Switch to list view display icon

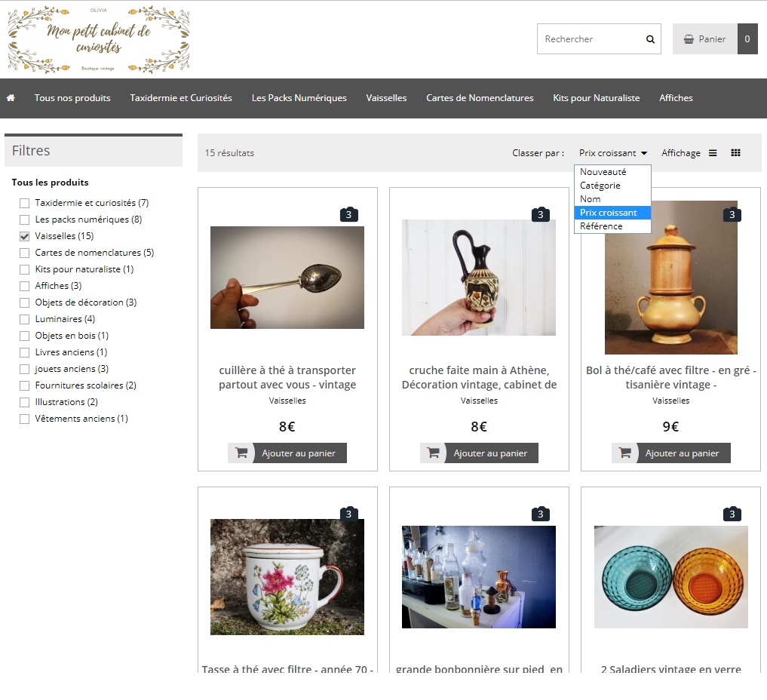713,153
